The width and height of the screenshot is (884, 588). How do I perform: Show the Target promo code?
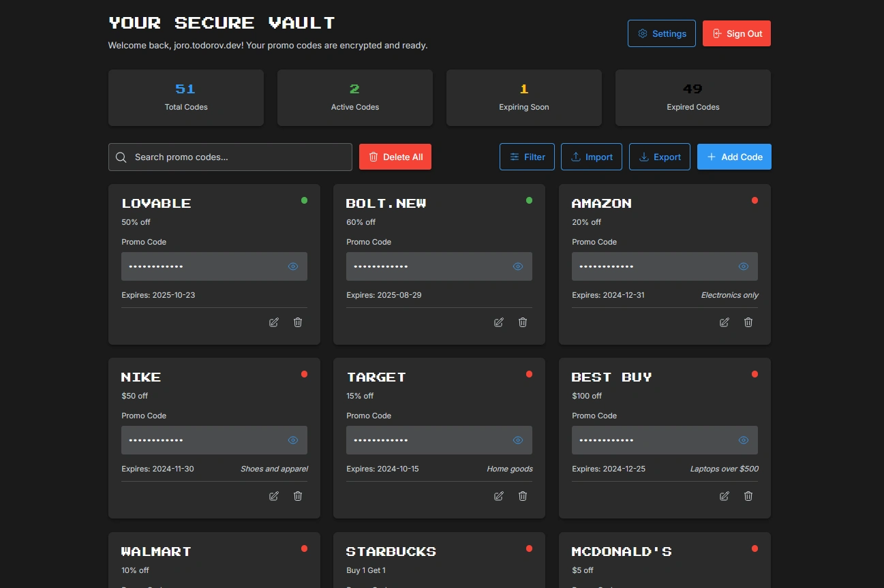(518, 440)
